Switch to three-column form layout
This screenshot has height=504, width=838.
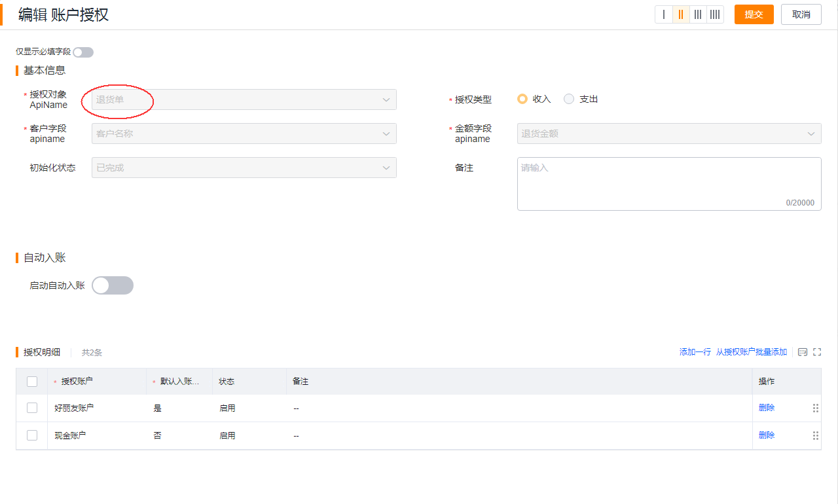[x=698, y=14]
